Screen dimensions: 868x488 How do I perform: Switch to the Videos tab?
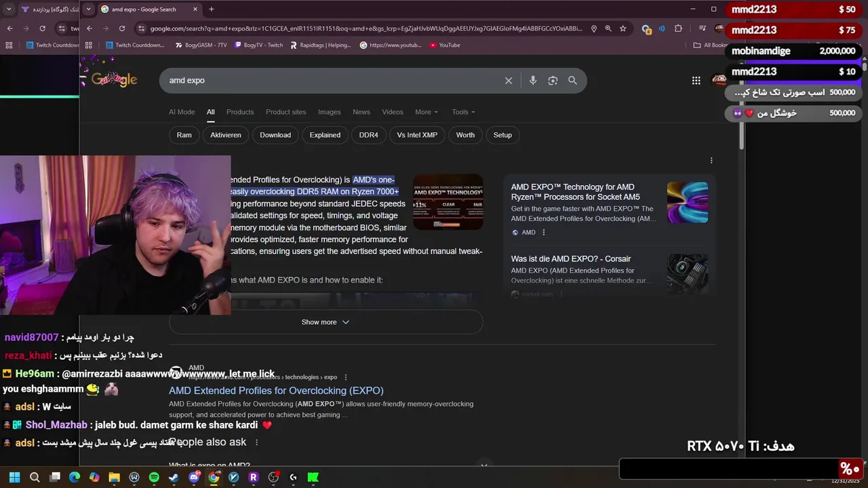393,112
